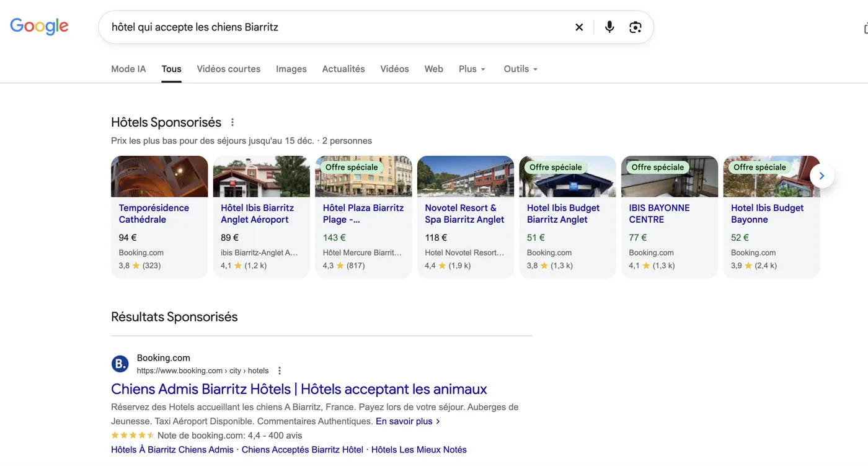Click the IBIS BAYONNE CENTRE photo thumbnail

click(x=670, y=176)
